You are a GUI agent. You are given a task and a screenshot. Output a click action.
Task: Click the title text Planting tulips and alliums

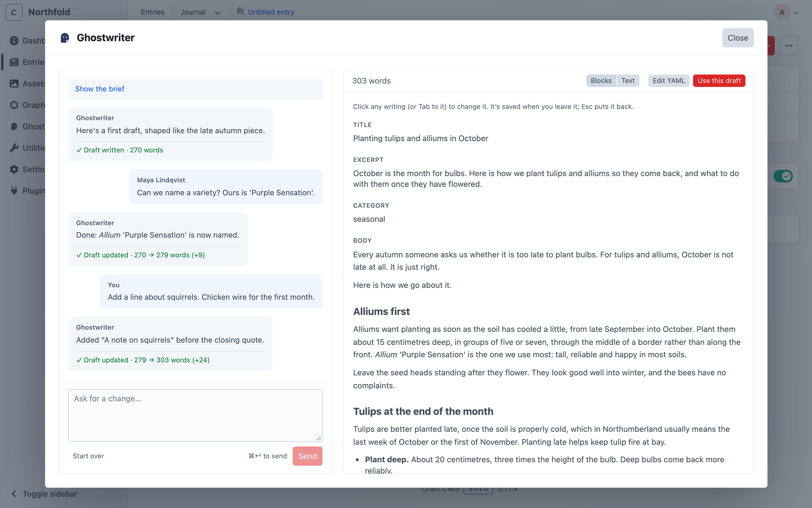(x=420, y=138)
